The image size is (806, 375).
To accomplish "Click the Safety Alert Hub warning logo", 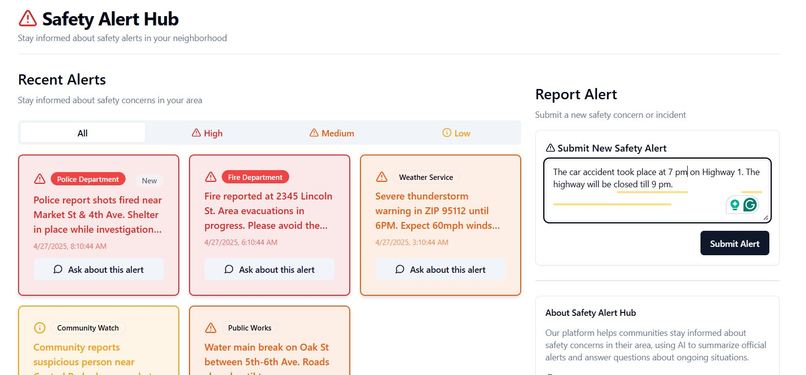I will (28, 18).
